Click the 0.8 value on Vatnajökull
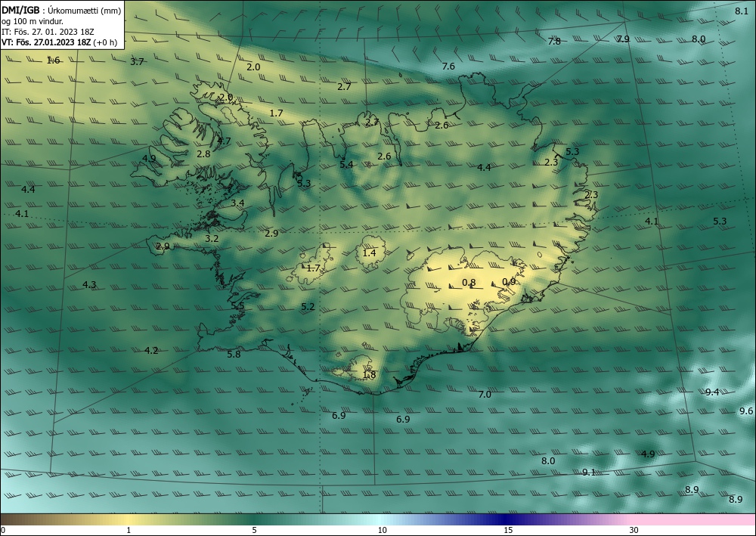Image resolution: width=756 pixels, height=536 pixels. pos(469,283)
